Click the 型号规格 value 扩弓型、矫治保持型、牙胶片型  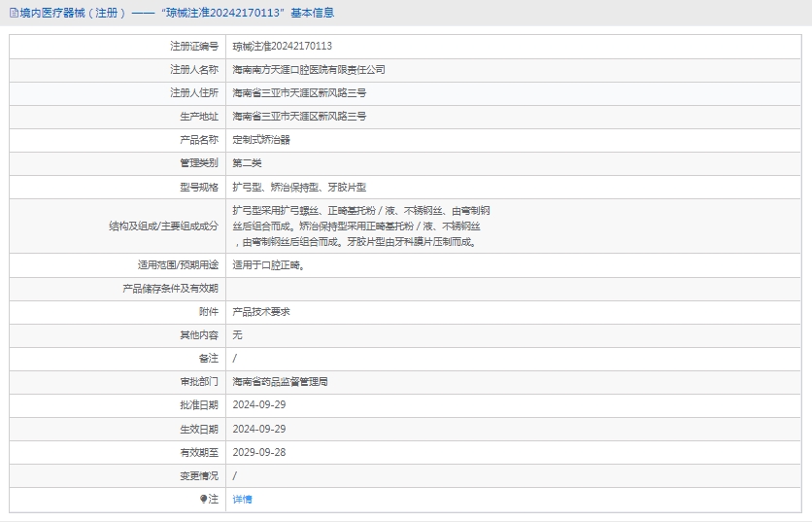coord(299,187)
